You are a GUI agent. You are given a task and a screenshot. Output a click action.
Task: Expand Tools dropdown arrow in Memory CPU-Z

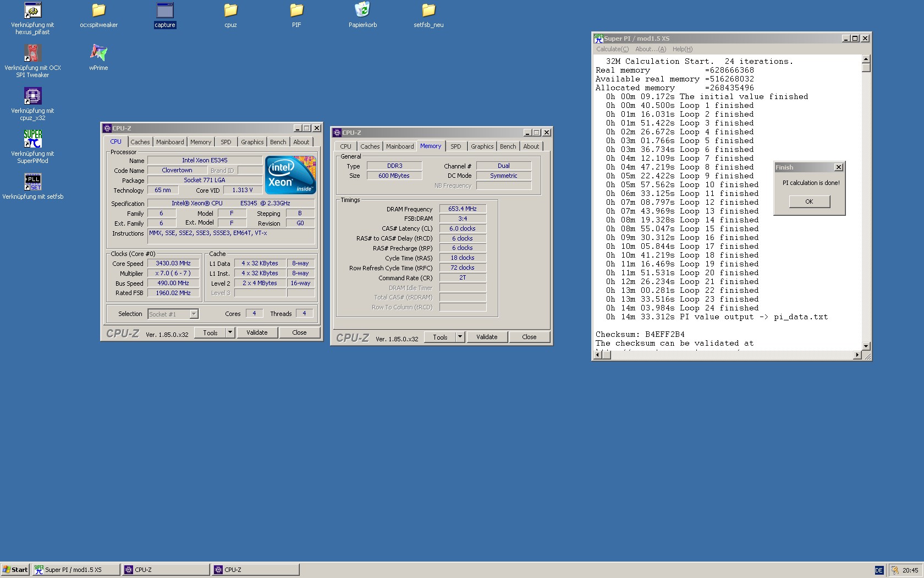coord(460,337)
